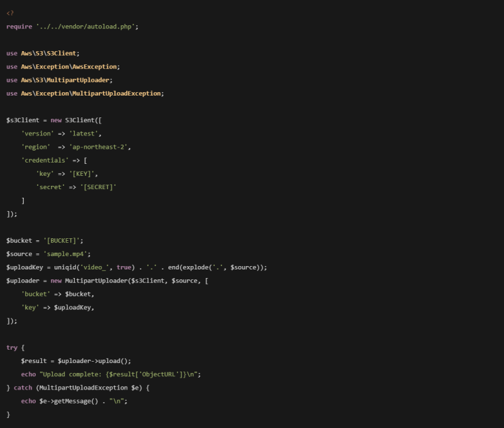Click 'use Aws\S3\MultipartUploader;' line
The width and height of the screenshot is (504, 428).
click(x=60, y=80)
